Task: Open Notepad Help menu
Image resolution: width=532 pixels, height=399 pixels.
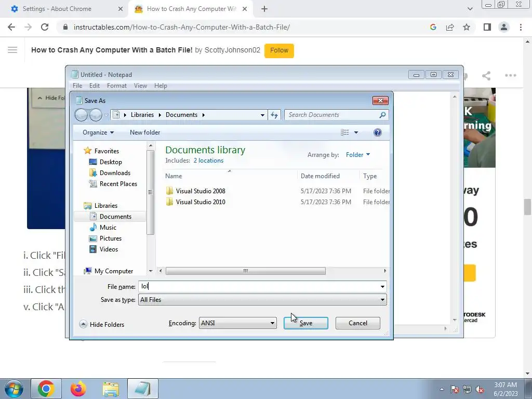Action: coord(161,86)
